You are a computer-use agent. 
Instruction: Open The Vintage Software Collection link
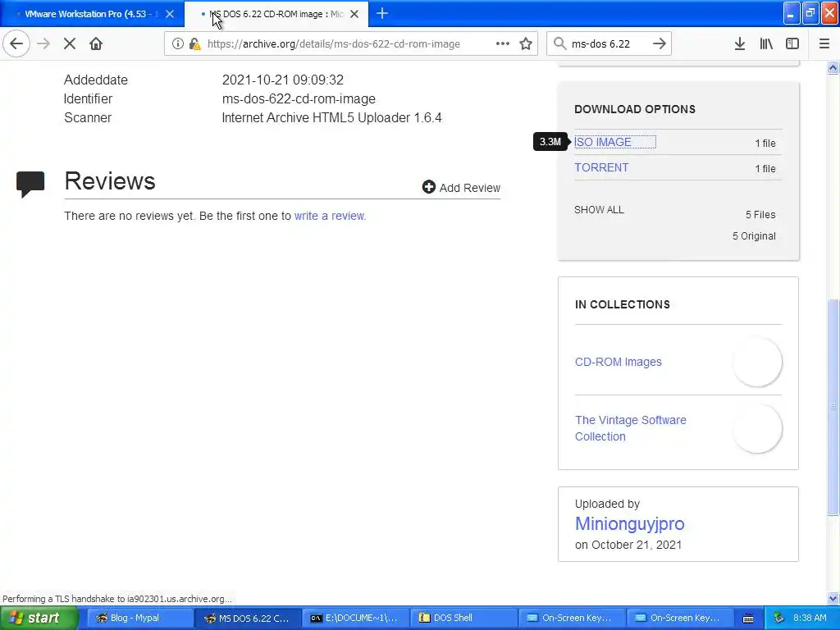tap(631, 428)
